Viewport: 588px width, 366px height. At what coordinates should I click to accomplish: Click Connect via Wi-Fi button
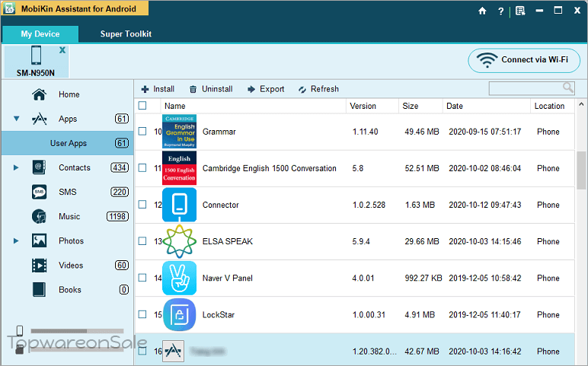[524, 60]
